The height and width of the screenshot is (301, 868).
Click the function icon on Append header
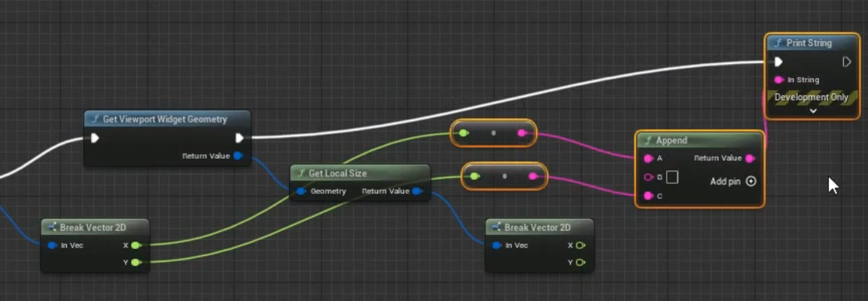tap(647, 141)
